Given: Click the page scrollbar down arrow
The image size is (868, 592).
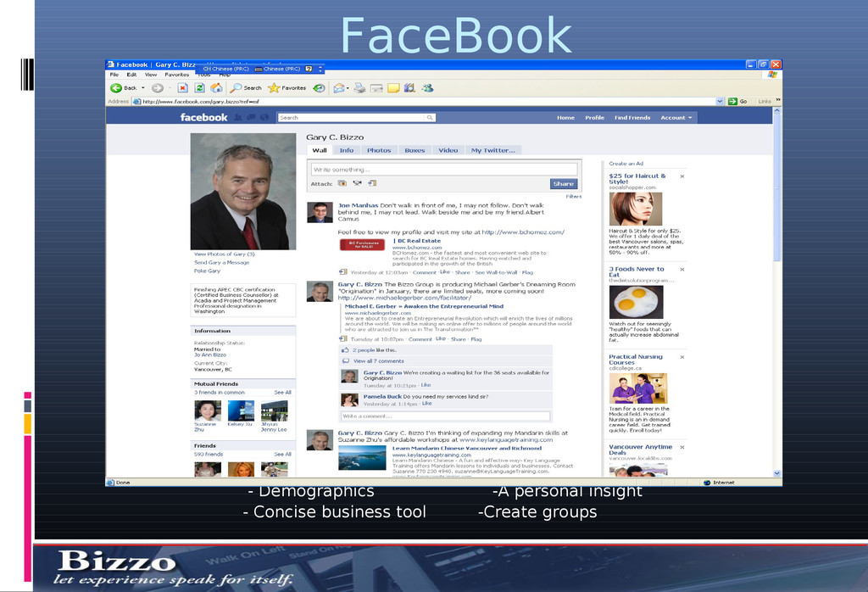Looking at the screenshot, I should [x=776, y=473].
